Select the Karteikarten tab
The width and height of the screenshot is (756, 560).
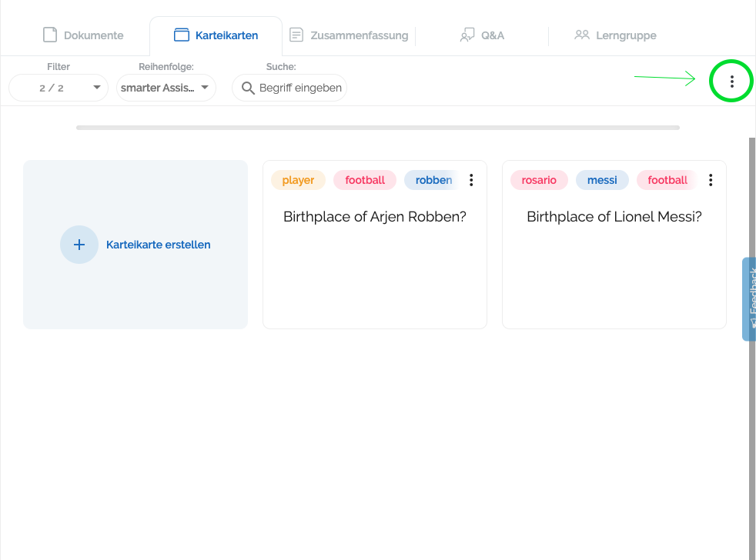point(216,35)
